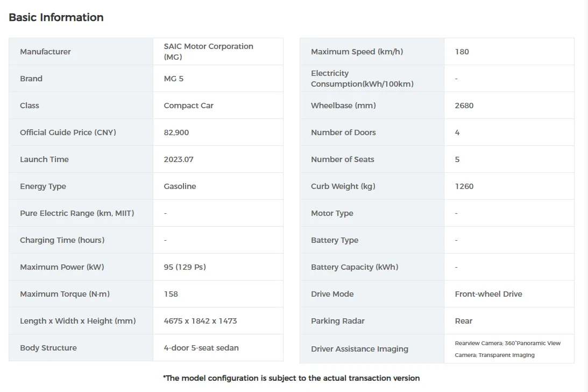This screenshot has height=392, width=588.
Task: Click the 1260 curb weight value
Action: 464,186
